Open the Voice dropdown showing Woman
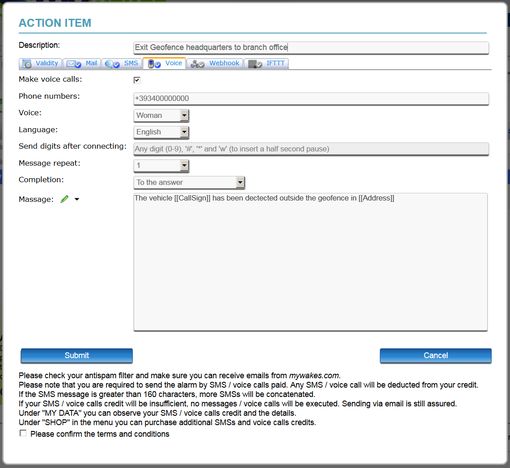This screenshot has width=510, height=468. [x=161, y=115]
